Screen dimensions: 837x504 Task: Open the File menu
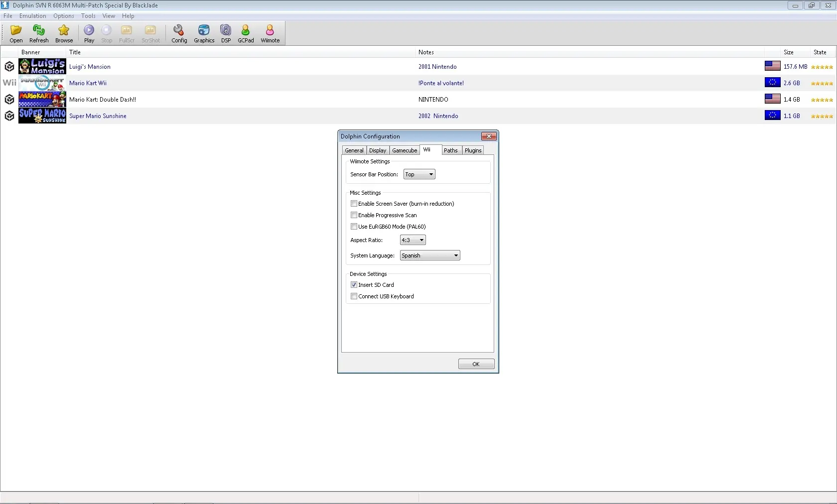[8, 16]
